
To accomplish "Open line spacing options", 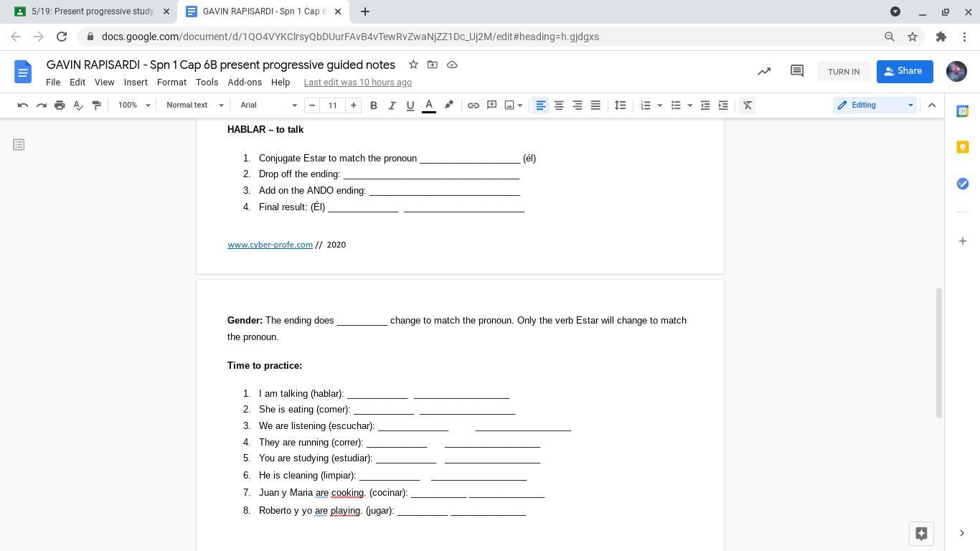I will 621,105.
